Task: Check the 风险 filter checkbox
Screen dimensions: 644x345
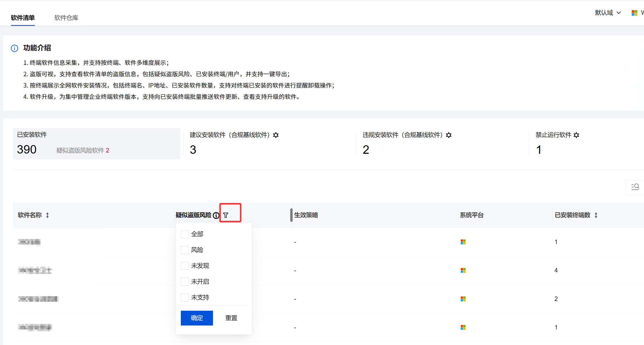Action: click(x=185, y=250)
